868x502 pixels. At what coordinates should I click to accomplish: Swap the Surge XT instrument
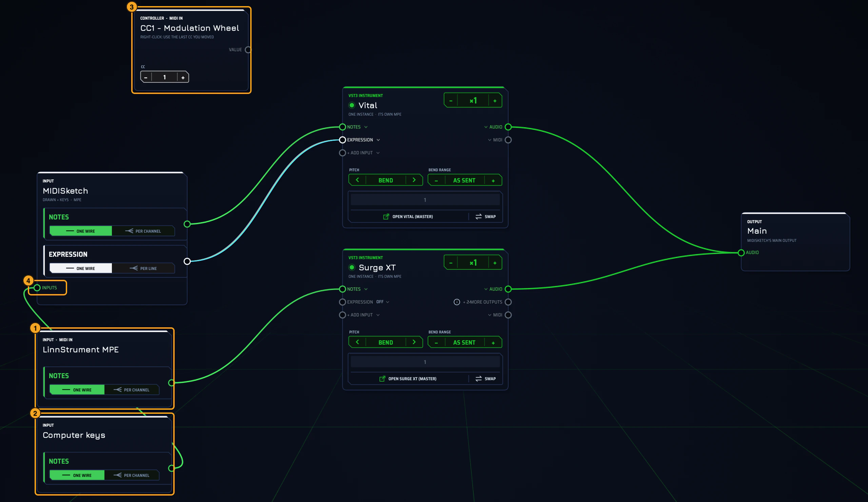486,379
